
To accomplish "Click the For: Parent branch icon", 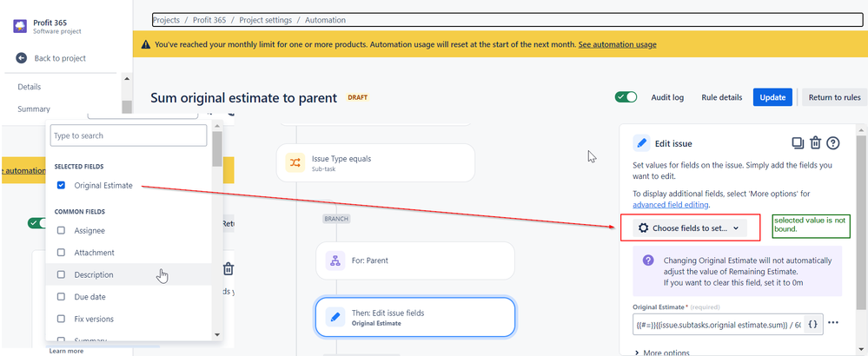I will point(335,260).
